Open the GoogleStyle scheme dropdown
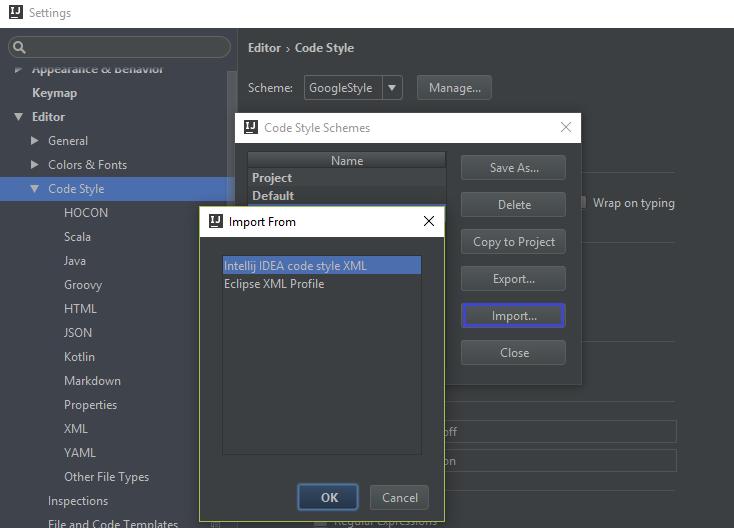 [x=393, y=88]
